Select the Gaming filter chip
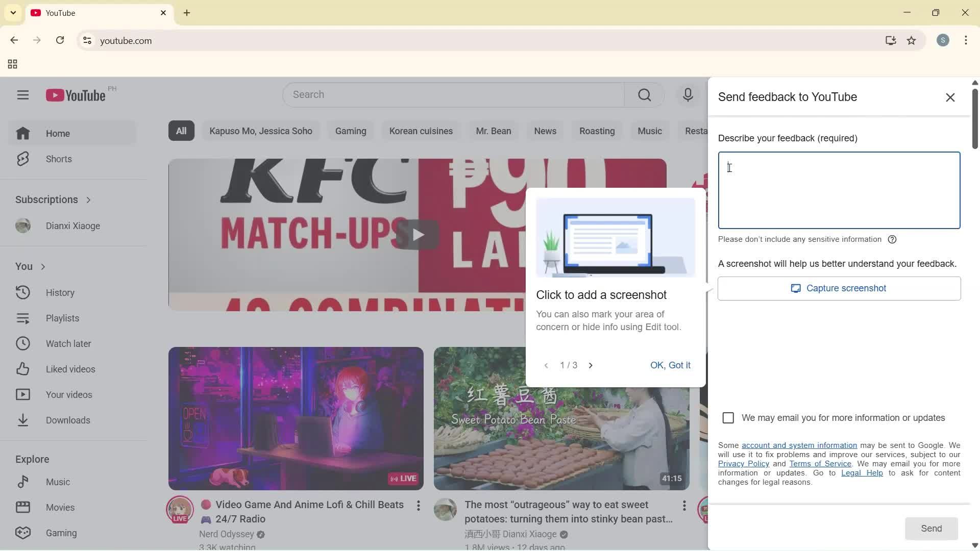Viewport: 980px width, 551px height. (350, 131)
